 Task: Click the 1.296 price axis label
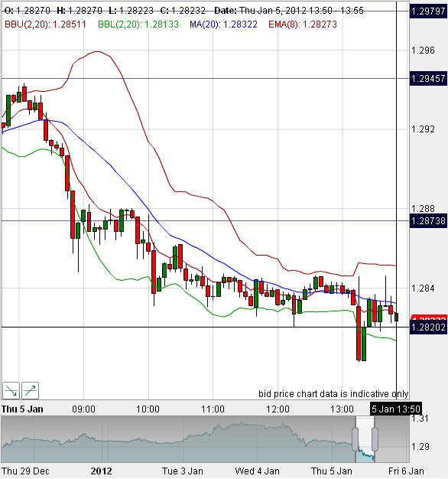tap(423, 51)
